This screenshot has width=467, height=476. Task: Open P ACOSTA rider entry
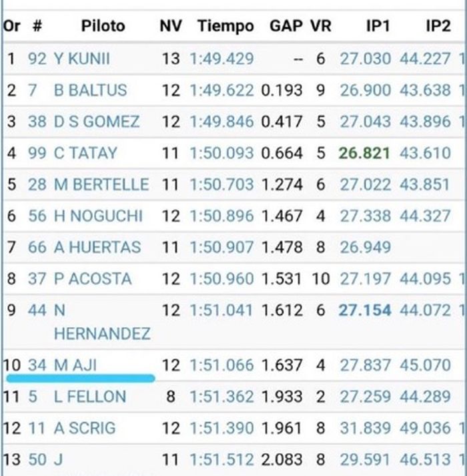(93, 278)
